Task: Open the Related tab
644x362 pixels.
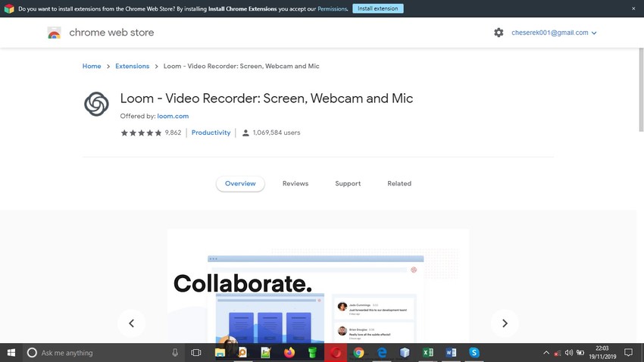Action: tap(399, 183)
